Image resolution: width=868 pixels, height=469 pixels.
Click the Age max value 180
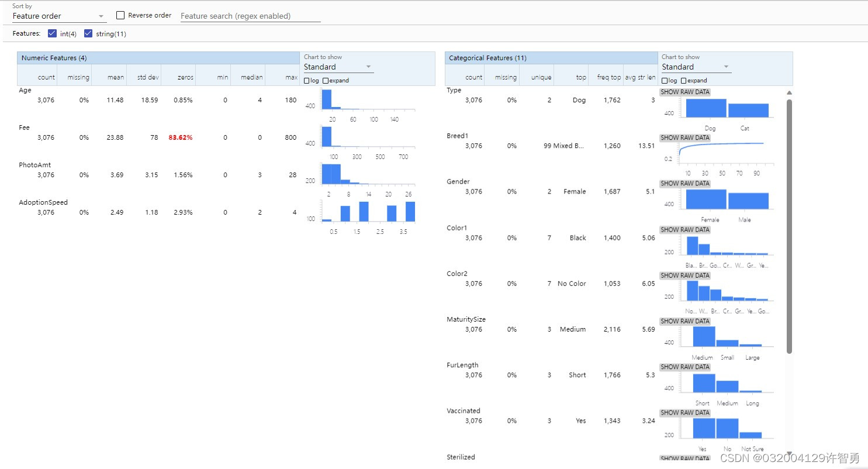coord(291,100)
